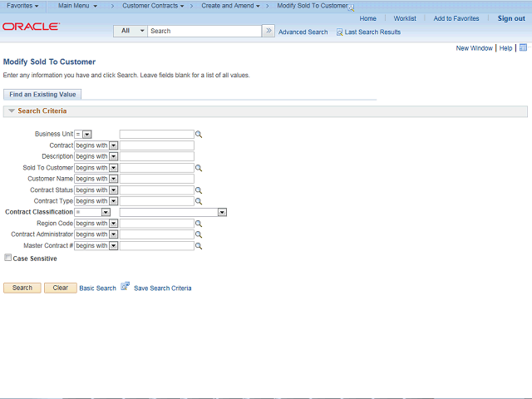Open lookup icon for Contract Type
The image size is (532, 399).
199,201
